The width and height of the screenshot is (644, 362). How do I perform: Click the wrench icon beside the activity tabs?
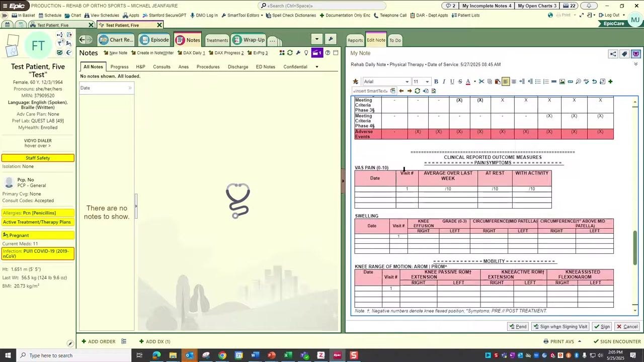tap(331, 39)
